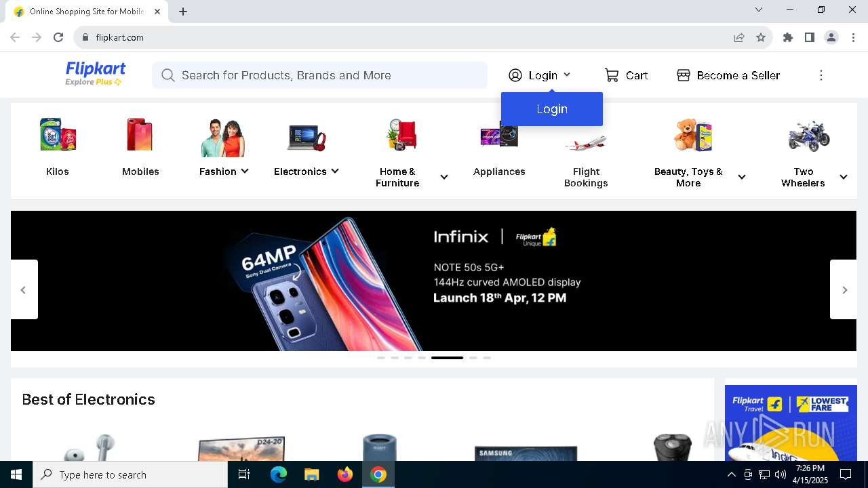The image size is (868, 488).
Task: Click the Mobiles category label
Action: tap(140, 171)
